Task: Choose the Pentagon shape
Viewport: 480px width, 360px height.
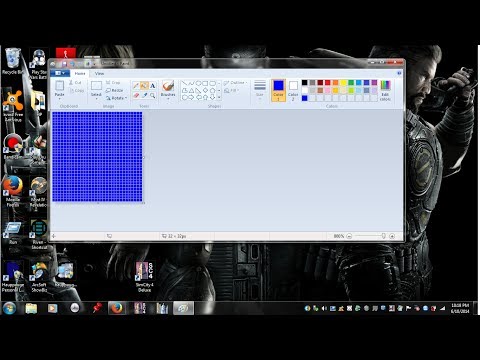Action: (212, 90)
